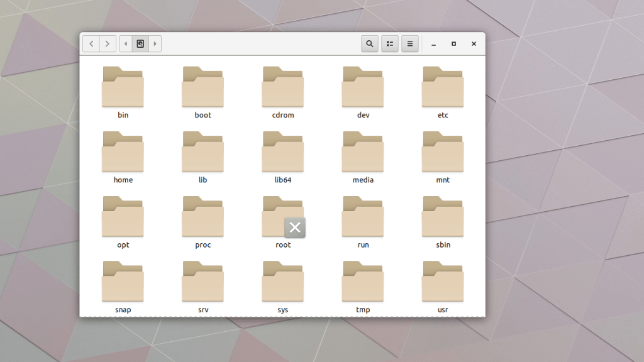
Task: Open the search tool in toolbar
Action: [370, 44]
